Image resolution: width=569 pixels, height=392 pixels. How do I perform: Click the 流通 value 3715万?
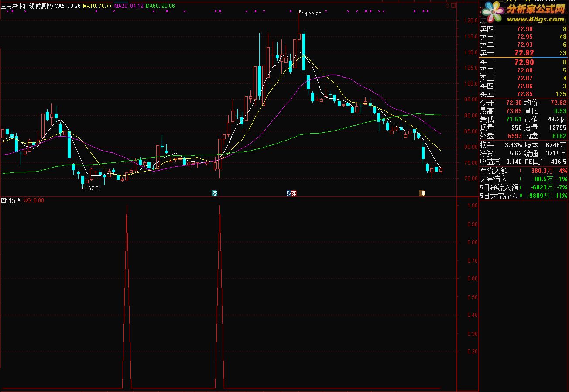click(557, 153)
